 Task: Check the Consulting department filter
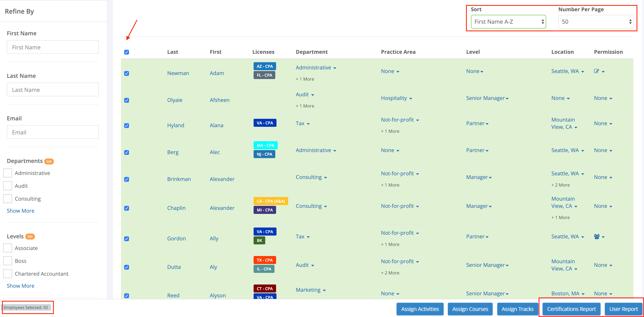pyautogui.click(x=7, y=199)
